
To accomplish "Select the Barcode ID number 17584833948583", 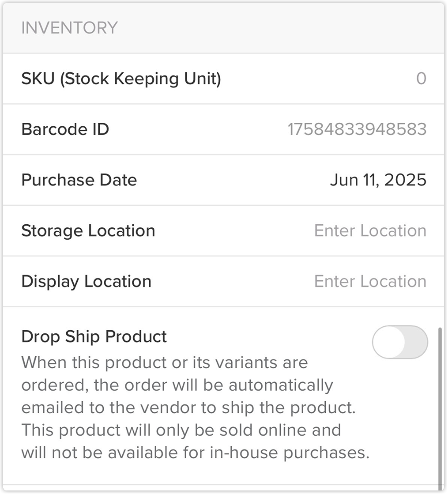I will click(357, 129).
